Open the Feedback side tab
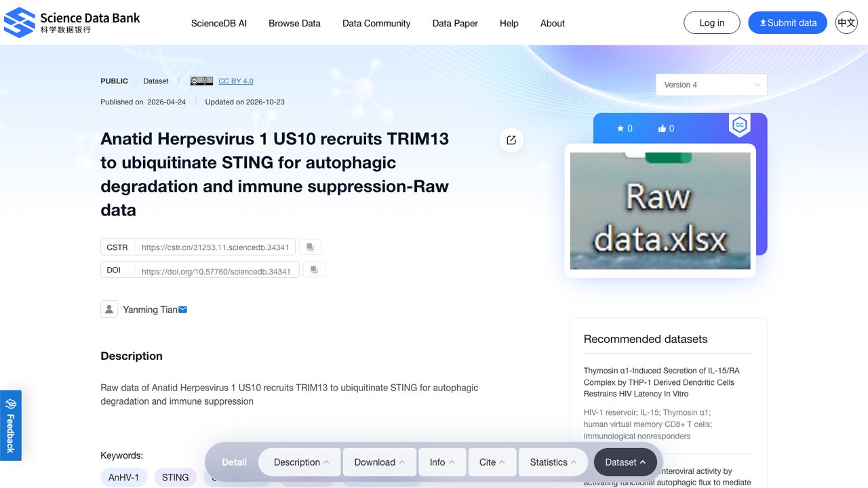 tap(11, 426)
